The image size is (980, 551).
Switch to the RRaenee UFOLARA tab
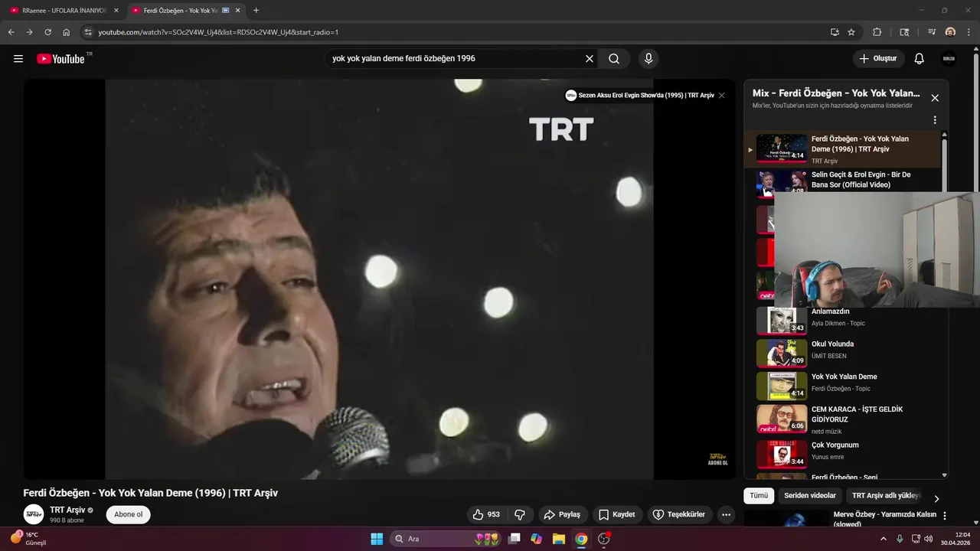(x=64, y=11)
